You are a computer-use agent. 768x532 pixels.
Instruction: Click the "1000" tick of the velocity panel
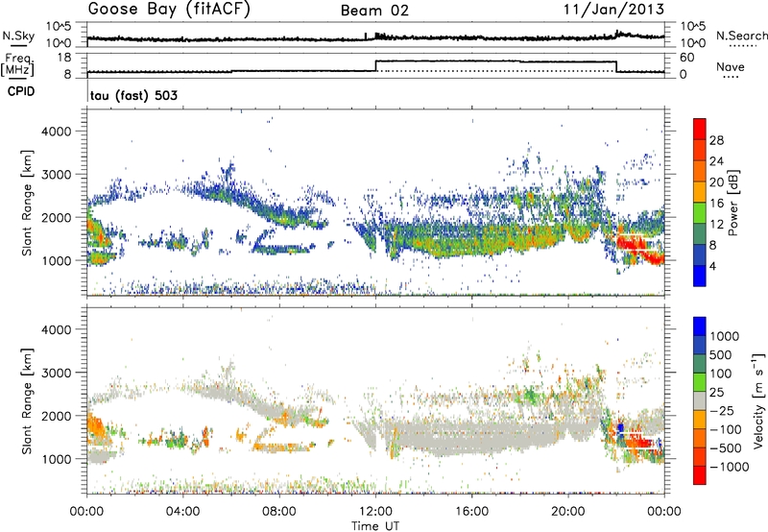coord(57,458)
